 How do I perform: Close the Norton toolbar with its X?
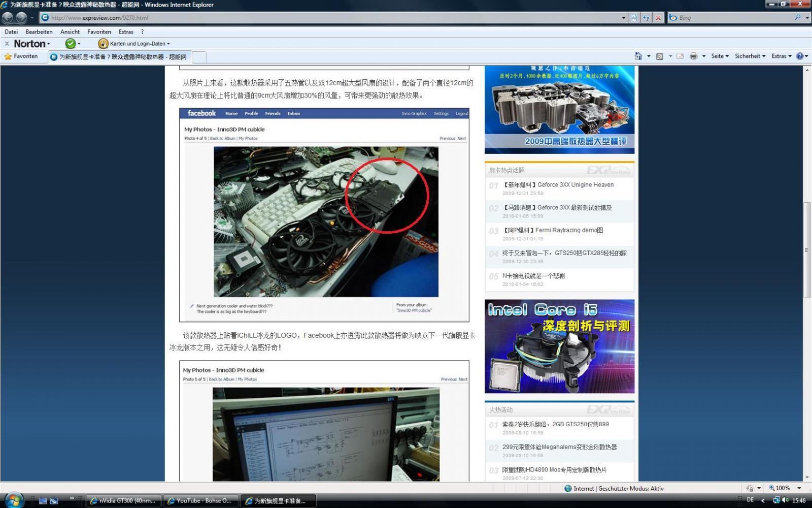(x=7, y=44)
